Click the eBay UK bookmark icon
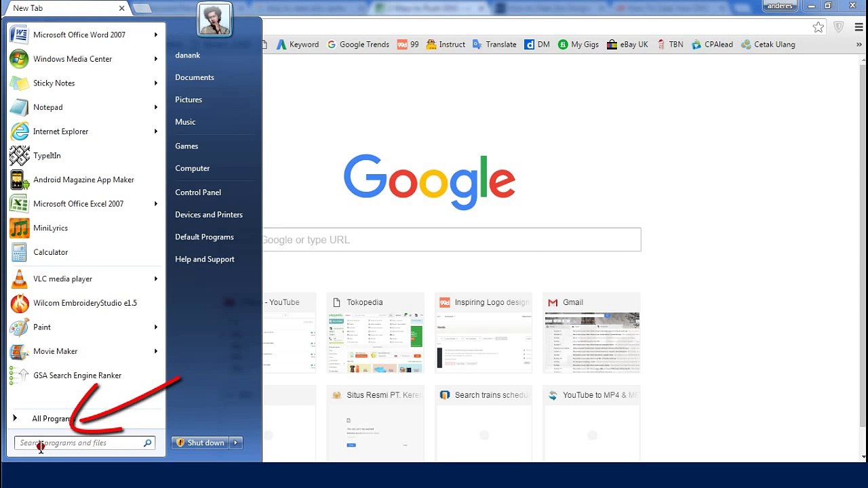This screenshot has height=488, width=868. pyautogui.click(x=612, y=45)
